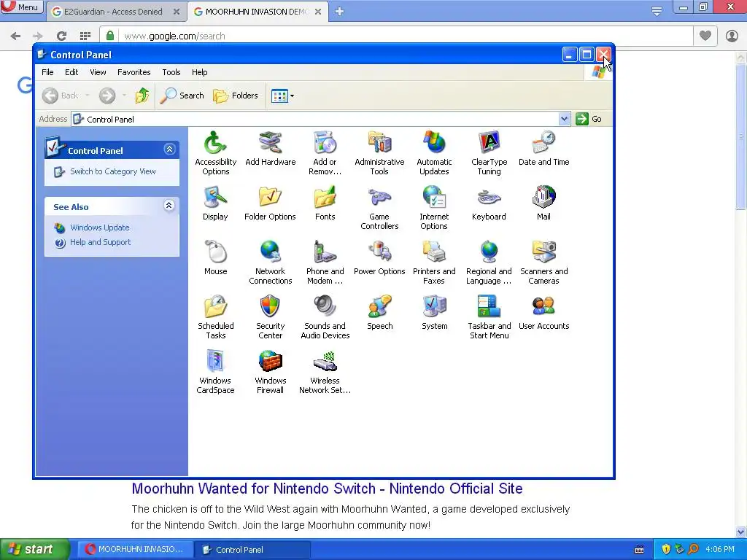Open Wireless Network Setup icon
The height and width of the screenshot is (560, 747).
pos(325,372)
